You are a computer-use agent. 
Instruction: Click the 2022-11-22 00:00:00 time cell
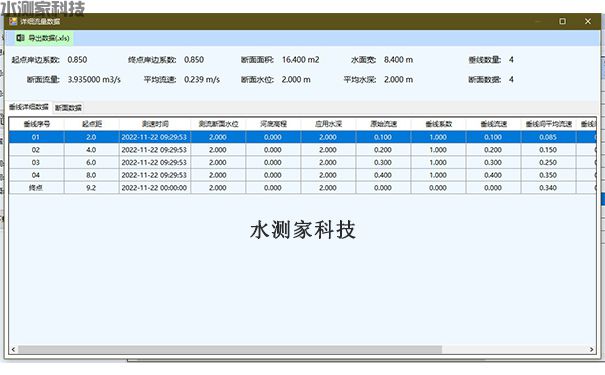point(154,188)
